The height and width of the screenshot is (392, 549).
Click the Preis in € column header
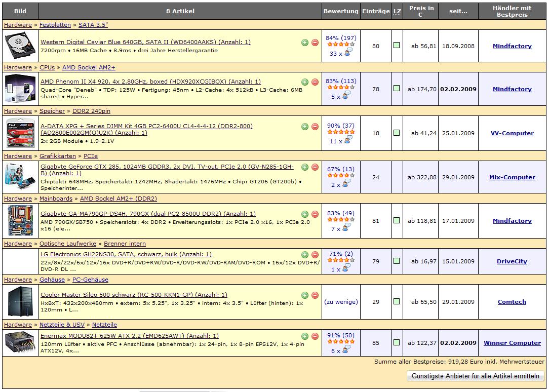pos(420,11)
